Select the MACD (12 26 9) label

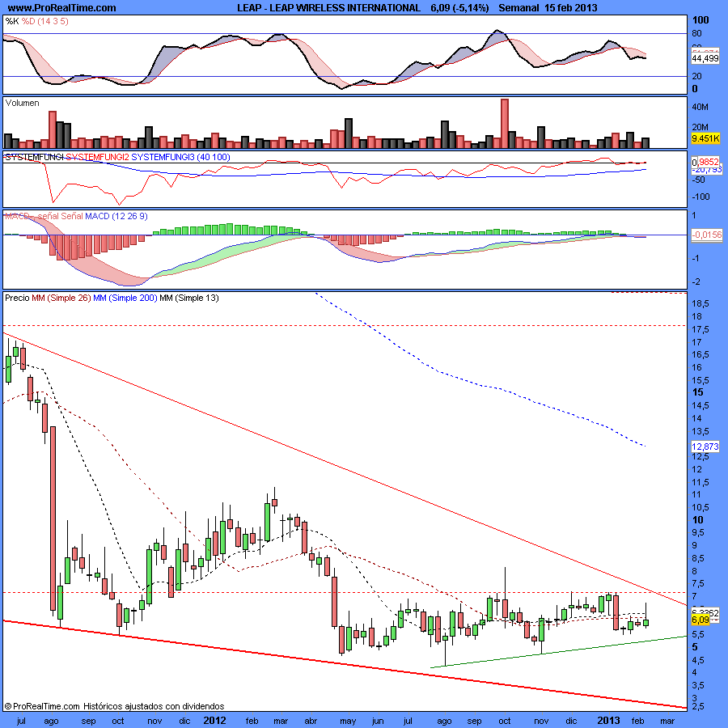[116, 216]
